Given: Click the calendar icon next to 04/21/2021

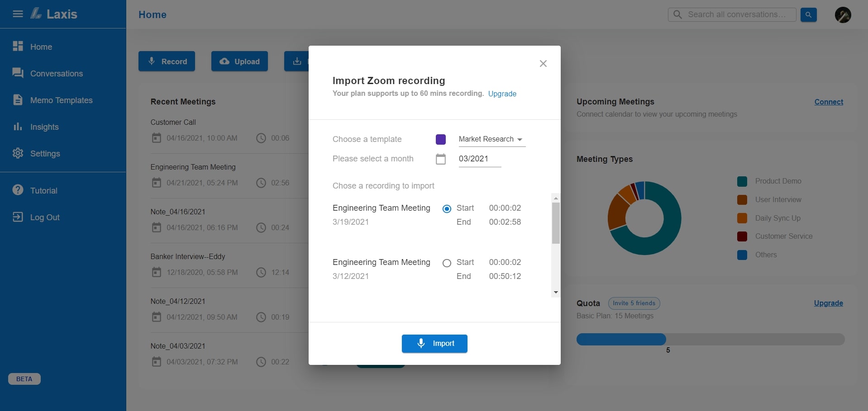Looking at the screenshot, I should coord(156,183).
